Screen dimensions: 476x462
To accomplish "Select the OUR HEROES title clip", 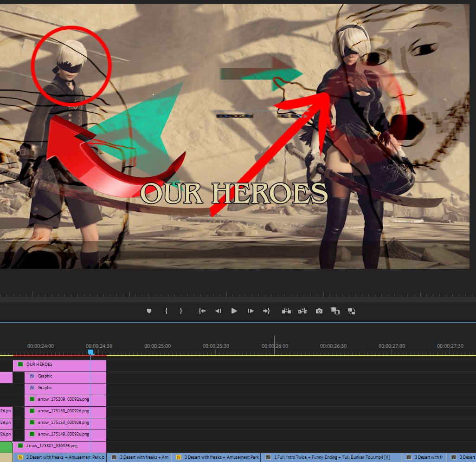I will click(x=59, y=366).
